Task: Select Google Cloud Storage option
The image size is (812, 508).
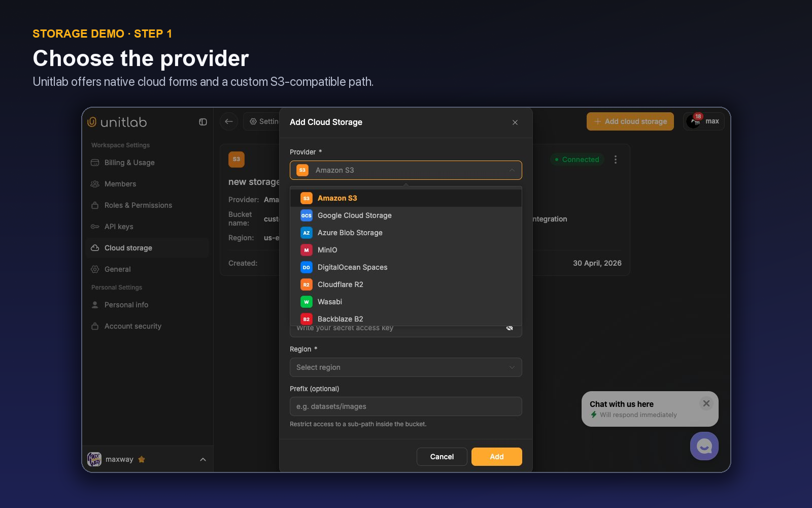Action: pyautogui.click(x=406, y=215)
